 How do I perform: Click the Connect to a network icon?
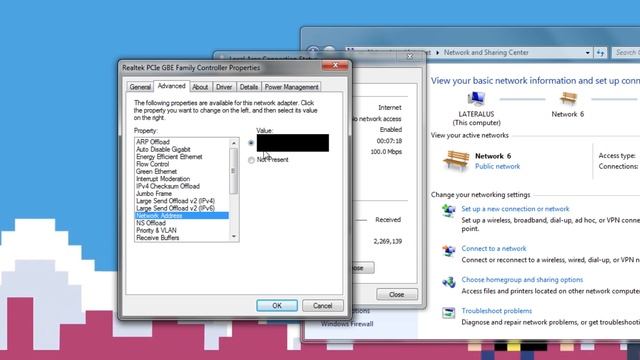tap(449, 251)
